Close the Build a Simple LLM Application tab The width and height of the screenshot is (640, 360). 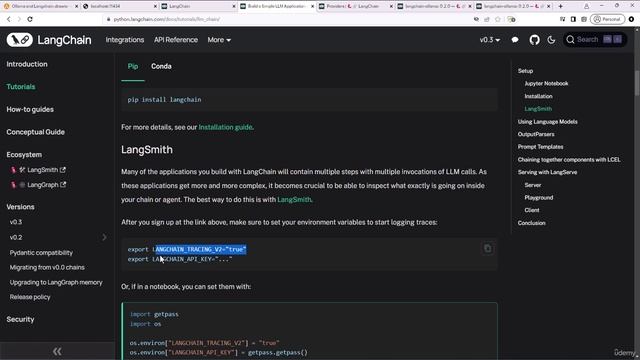[312, 6]
